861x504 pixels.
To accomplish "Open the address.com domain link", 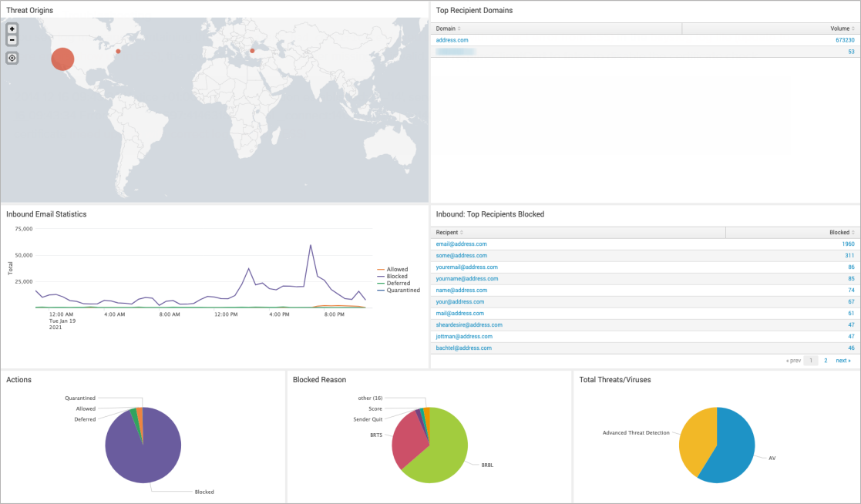I will 453,40.
